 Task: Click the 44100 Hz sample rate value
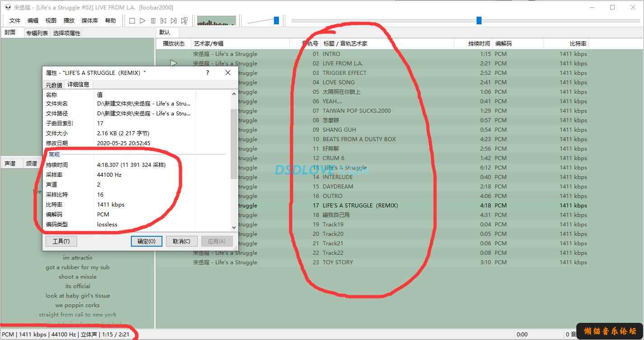(109, 175)
